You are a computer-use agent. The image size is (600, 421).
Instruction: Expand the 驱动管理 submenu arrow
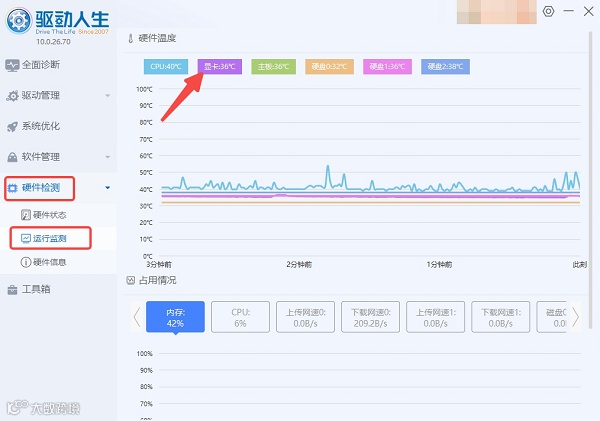click(108, 96)
